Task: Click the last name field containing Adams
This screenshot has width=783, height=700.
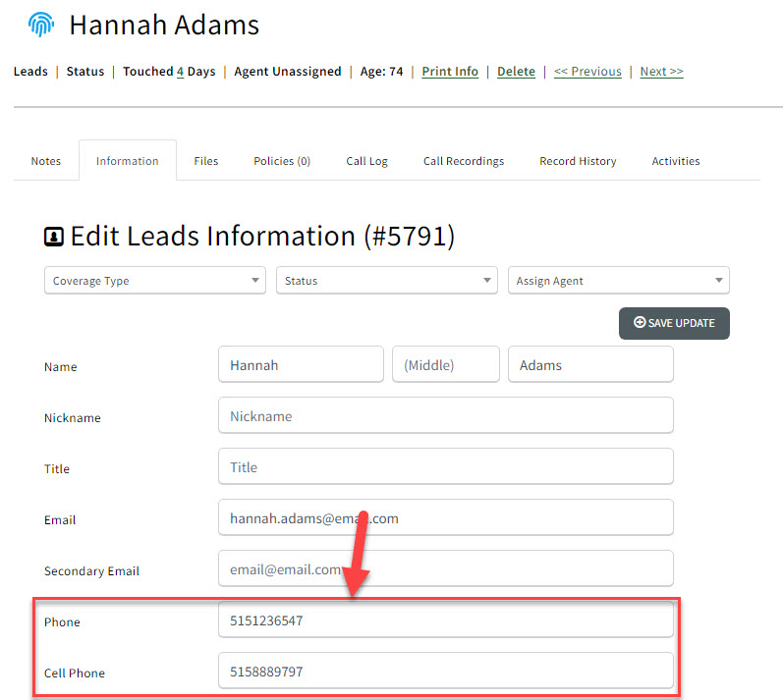Action: coord(590,364)
